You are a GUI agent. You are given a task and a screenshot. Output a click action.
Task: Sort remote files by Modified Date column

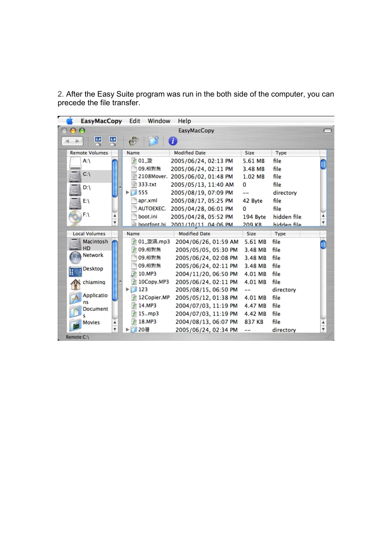click(x=204, y=153)
